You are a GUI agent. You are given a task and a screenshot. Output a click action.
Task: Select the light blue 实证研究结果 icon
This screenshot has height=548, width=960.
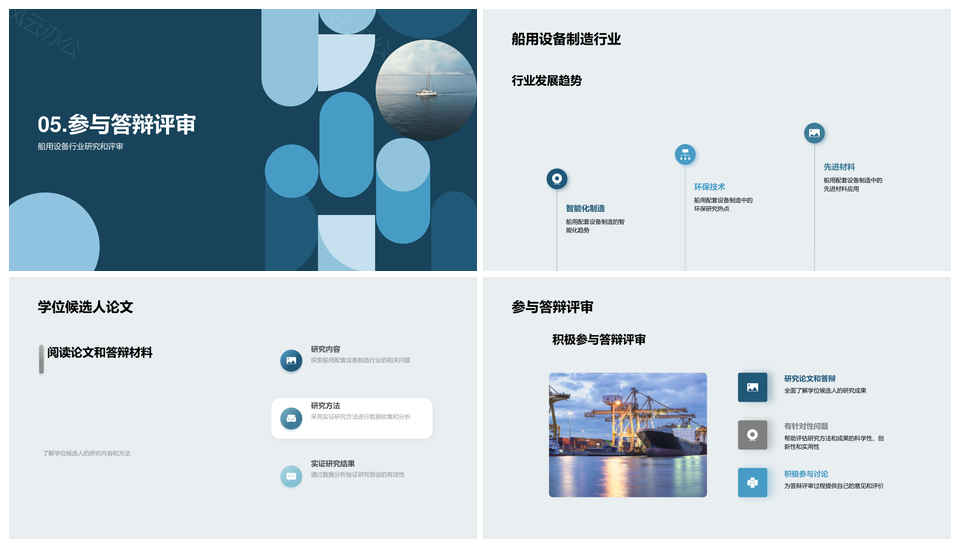[291, 476]
